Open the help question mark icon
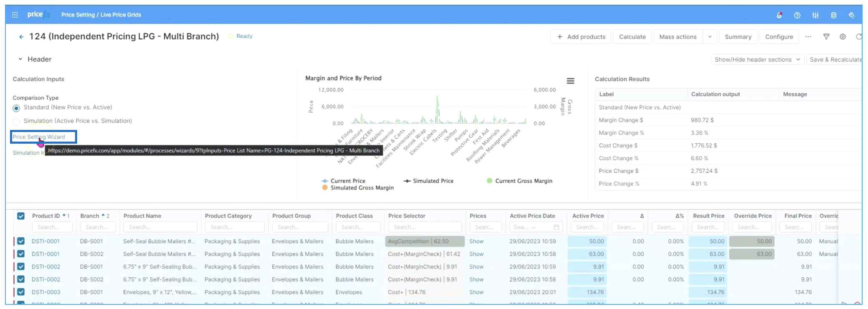This screenshot has width=868, height=309. 797,15
